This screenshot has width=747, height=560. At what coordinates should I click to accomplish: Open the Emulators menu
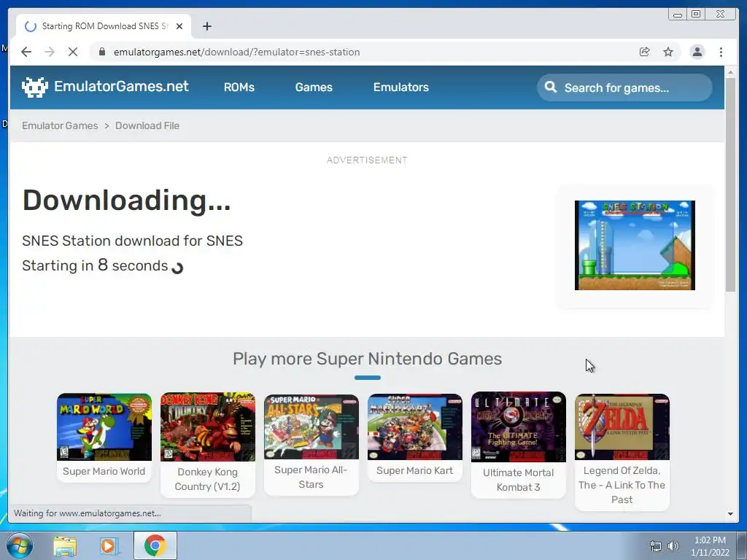(x=401, y=87)
